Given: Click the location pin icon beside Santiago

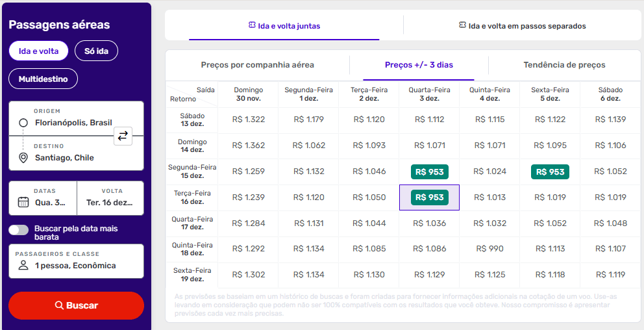Looking at the screenshot, I should [23, 158].
